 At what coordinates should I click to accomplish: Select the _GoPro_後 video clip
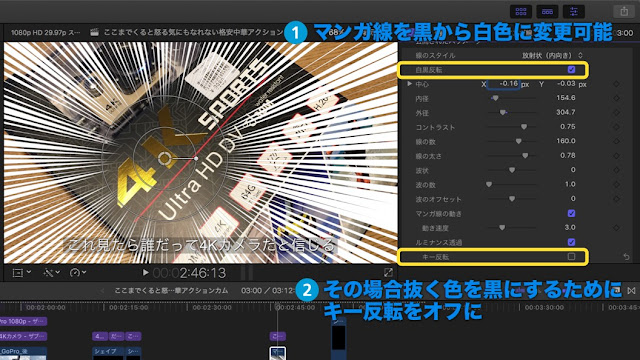[23, 353]
